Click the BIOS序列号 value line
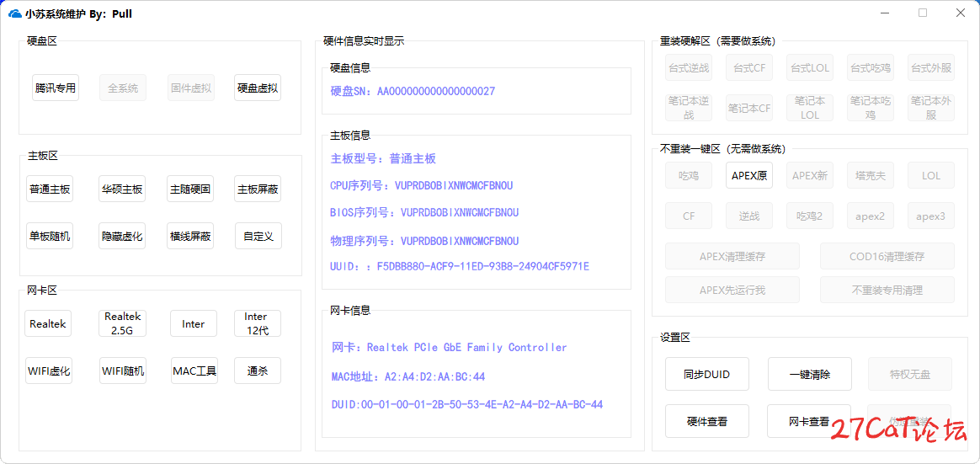Image resolution: width=980 pixels, height=464 pixels. pos(424,212)
